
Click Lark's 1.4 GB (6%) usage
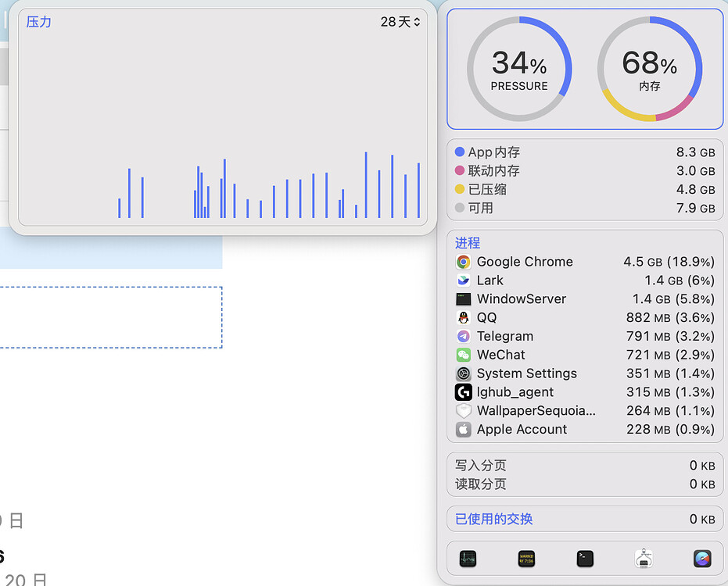coord(680,280)
